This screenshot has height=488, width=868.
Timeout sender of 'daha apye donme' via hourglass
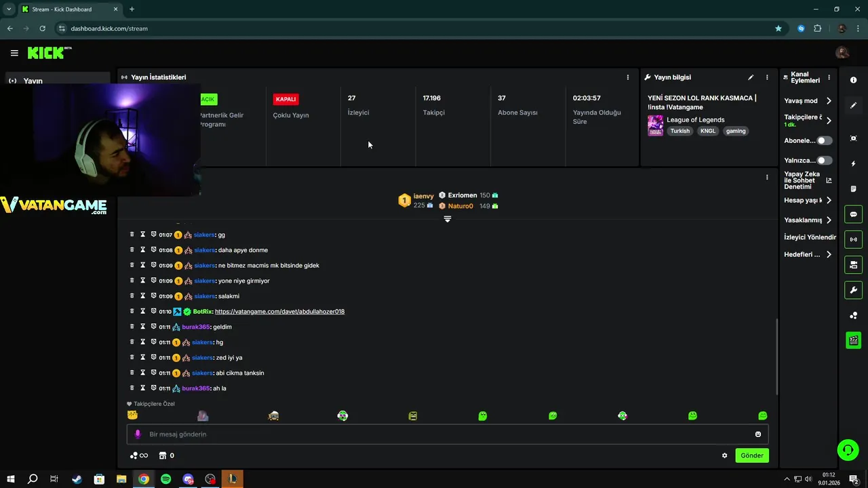pos(143,250)
